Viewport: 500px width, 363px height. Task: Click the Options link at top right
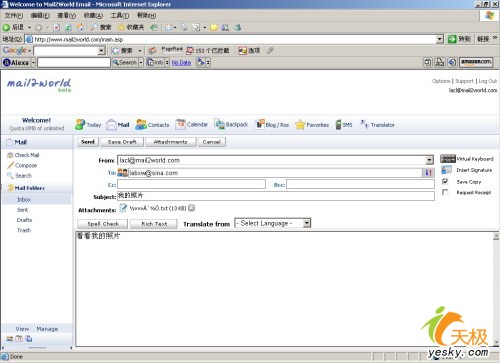(441, 81)
